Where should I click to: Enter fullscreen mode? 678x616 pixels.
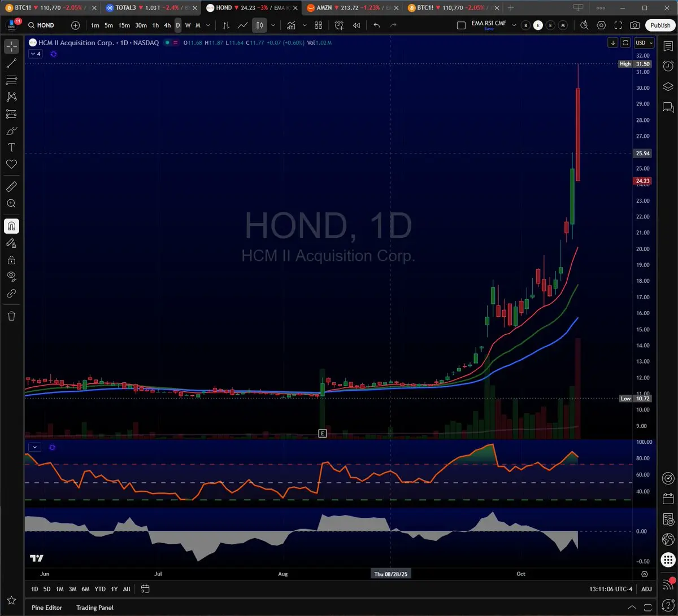point(618,25)
